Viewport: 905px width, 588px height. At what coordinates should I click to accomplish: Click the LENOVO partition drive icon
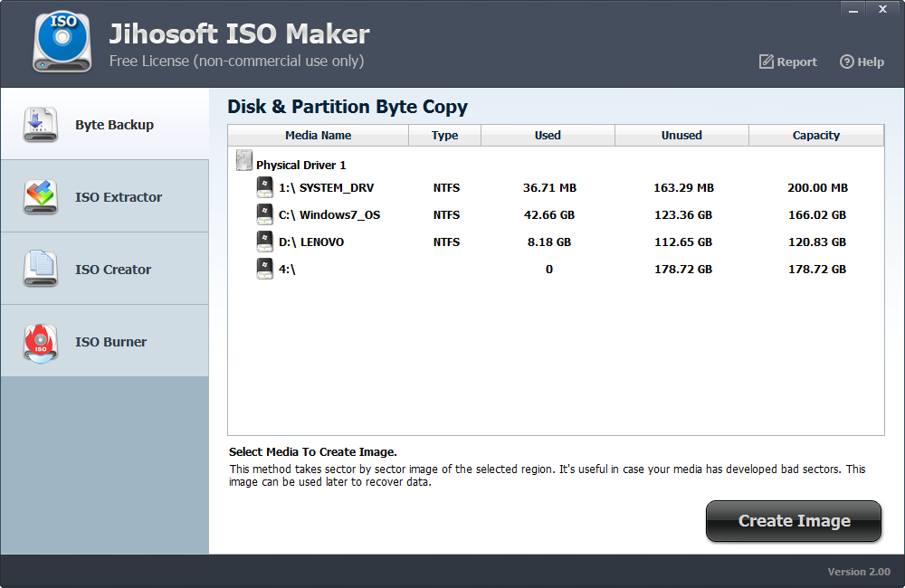tap(264, 242)
